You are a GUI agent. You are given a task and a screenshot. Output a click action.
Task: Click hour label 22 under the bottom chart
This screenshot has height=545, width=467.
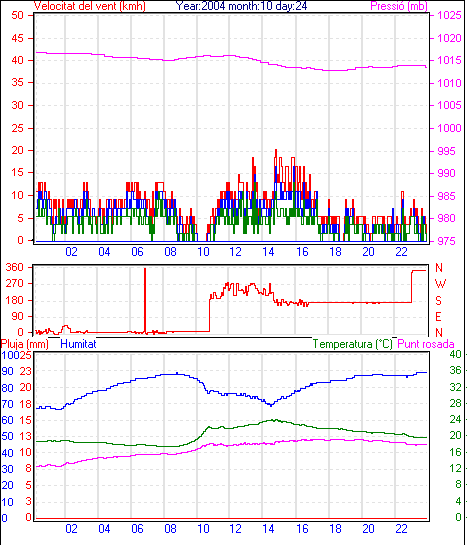click(x=401, y=529)
